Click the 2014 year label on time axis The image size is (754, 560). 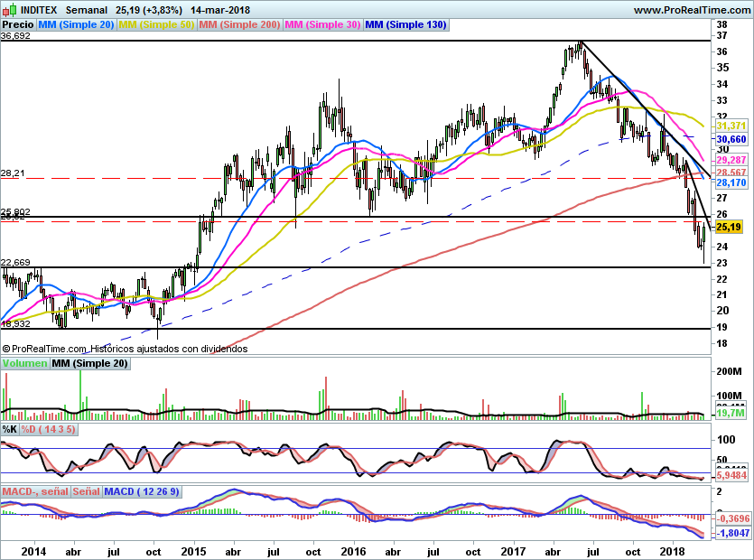click(x=33, y=551)
